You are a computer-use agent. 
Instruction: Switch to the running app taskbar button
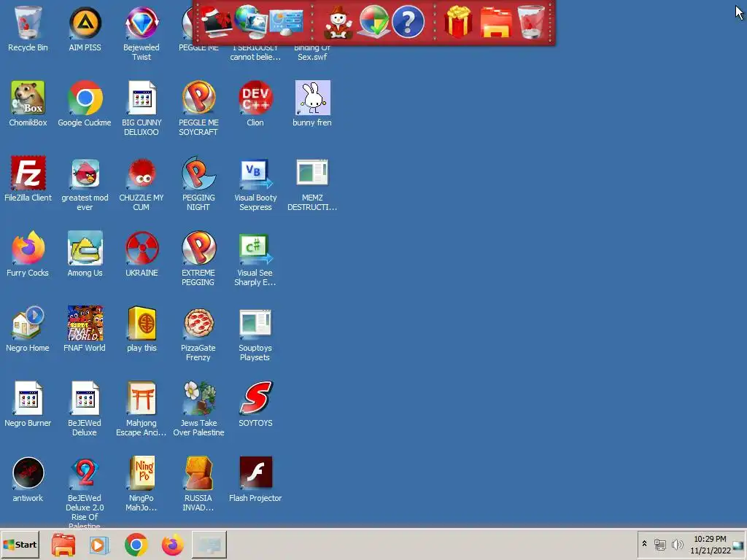click(209, 545)
